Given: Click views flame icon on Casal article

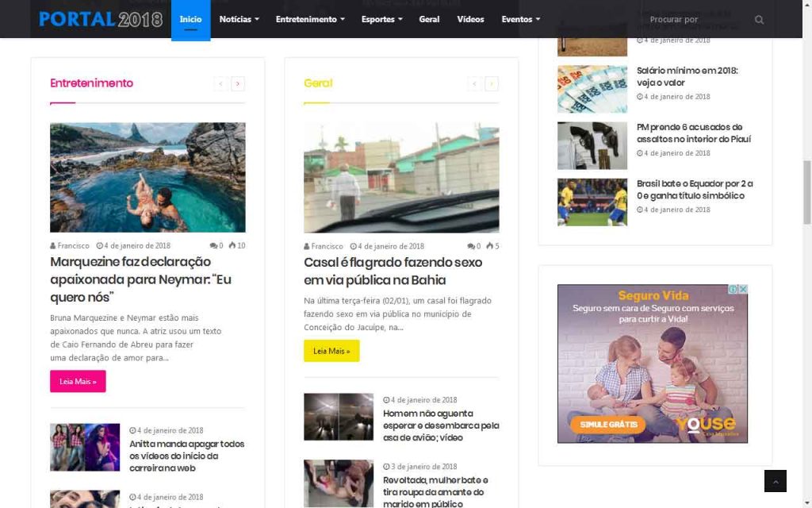Looking at the screenshot, I should click(489, 246).
